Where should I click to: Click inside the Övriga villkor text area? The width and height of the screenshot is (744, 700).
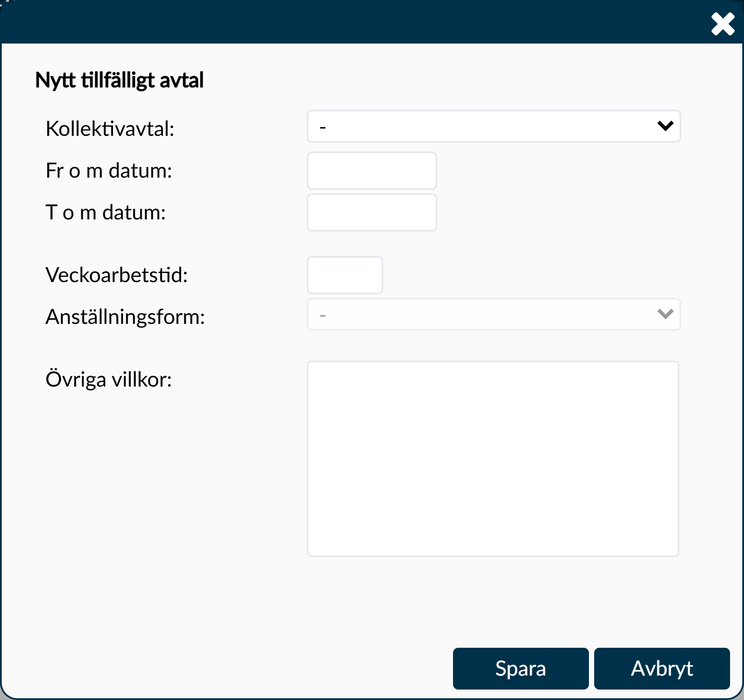tap(493, 459)
